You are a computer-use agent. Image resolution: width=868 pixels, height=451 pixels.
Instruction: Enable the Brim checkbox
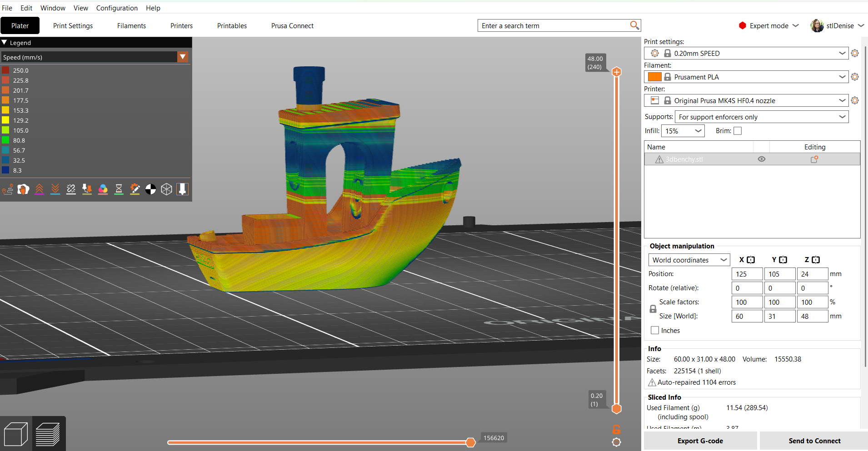738,131
